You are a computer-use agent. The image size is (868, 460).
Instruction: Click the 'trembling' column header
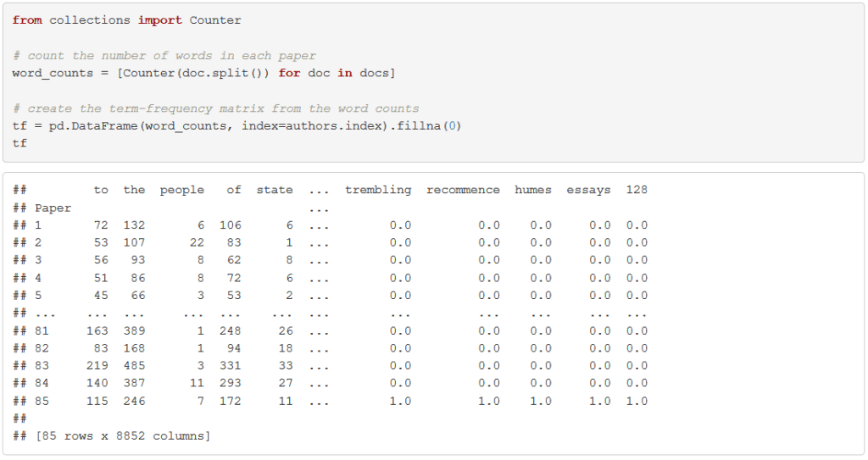[x=378, y=190]
